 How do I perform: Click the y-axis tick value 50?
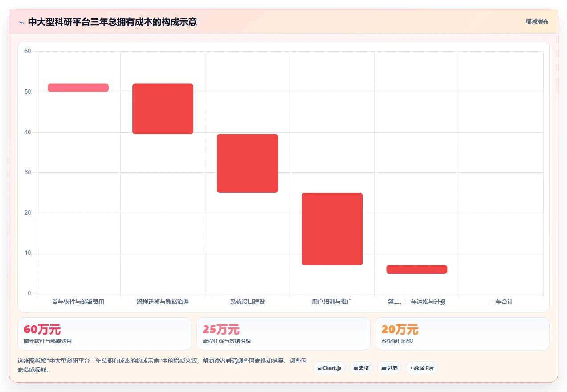coord(28,92)
